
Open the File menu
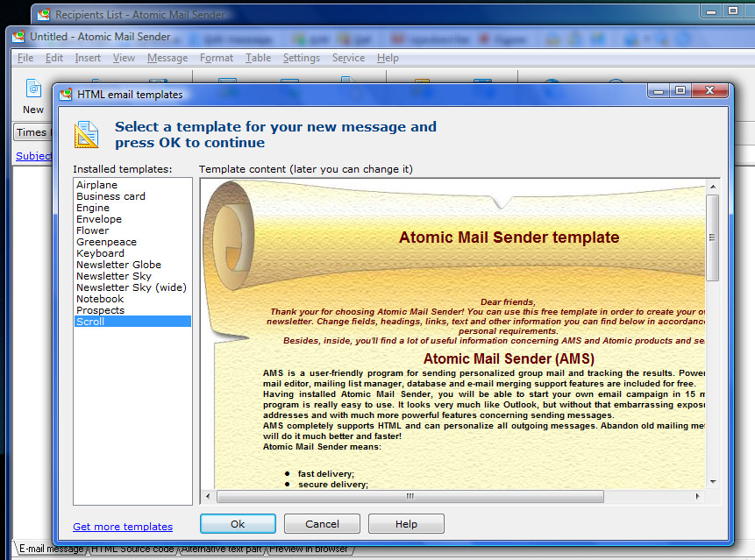[25, 58]
